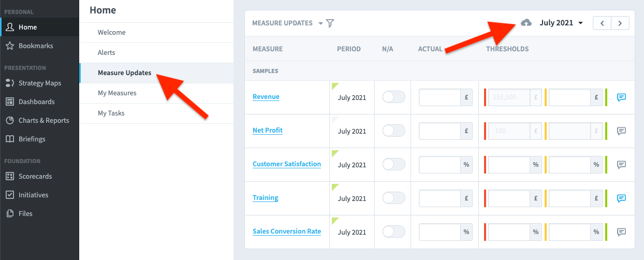The height and width of the screenshot is (260, 644).
Task: Toggle N/A switch for Customer Satisfaction
Action: point(394,164)
